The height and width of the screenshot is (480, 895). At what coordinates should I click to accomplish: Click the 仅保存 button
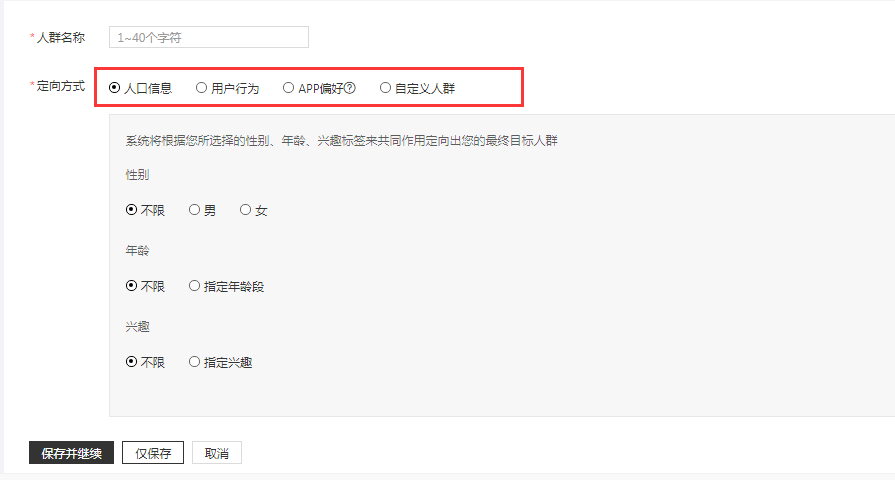pyautogui.click(x=153, y=453)
